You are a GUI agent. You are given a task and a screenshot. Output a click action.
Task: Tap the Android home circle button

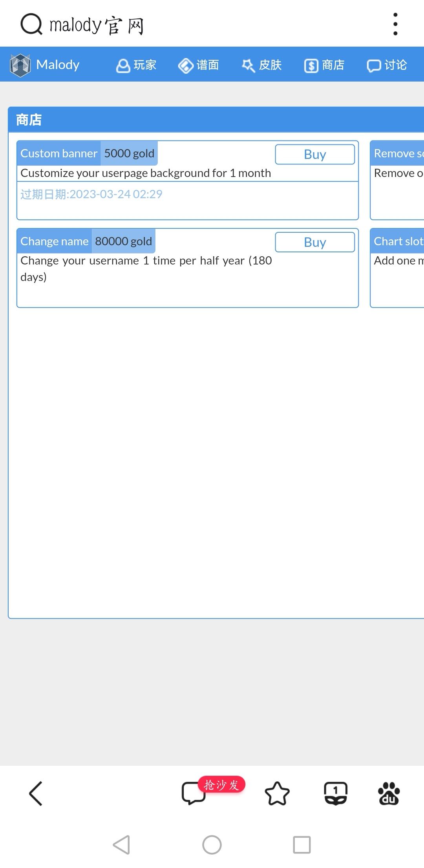[x=212, y=845]
